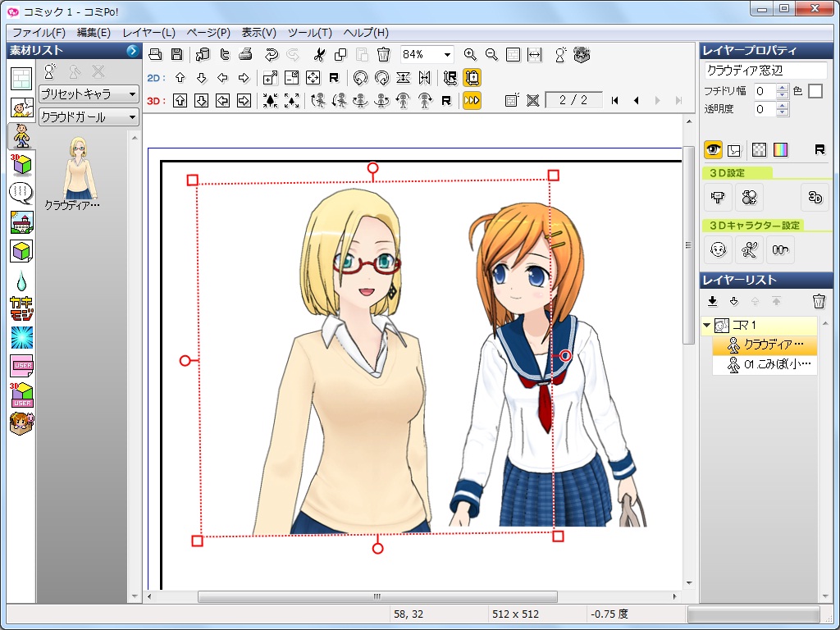Click the printer icon

click(x=245, y=54)
